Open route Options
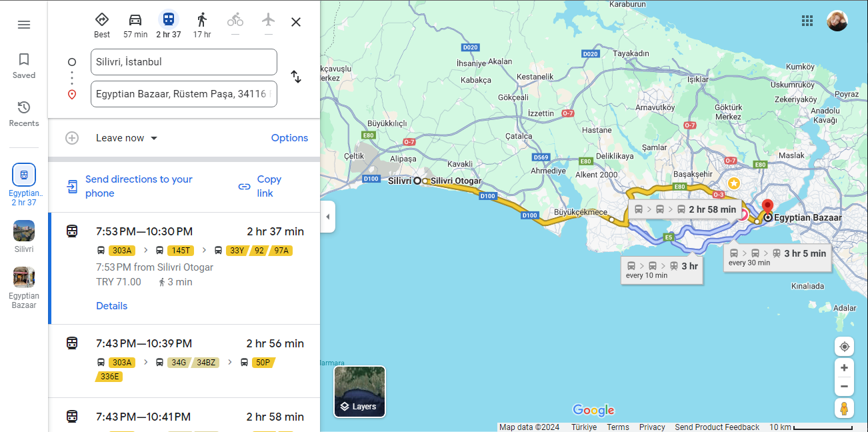This screenshot has width=868, height=432. (289, 138)
